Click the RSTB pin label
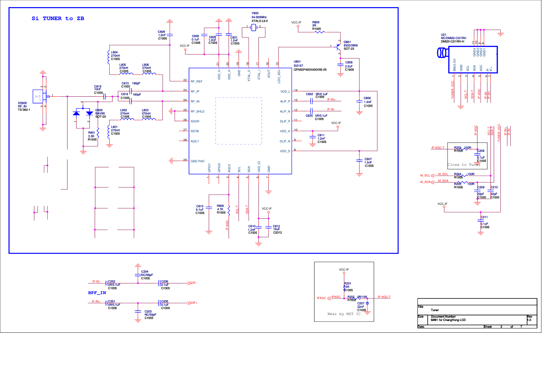This screenshot has height=392, width=554. coord(195,131)
